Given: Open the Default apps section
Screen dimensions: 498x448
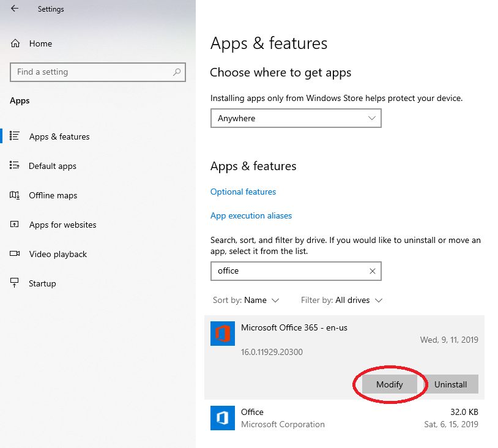Looking at the screenshot, I should 53,166.
